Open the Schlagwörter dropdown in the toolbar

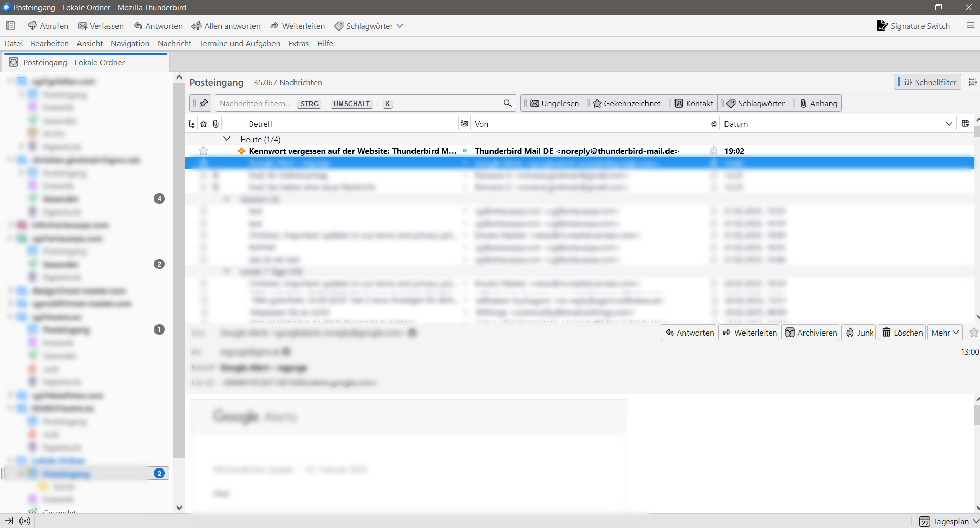point(368,26)
